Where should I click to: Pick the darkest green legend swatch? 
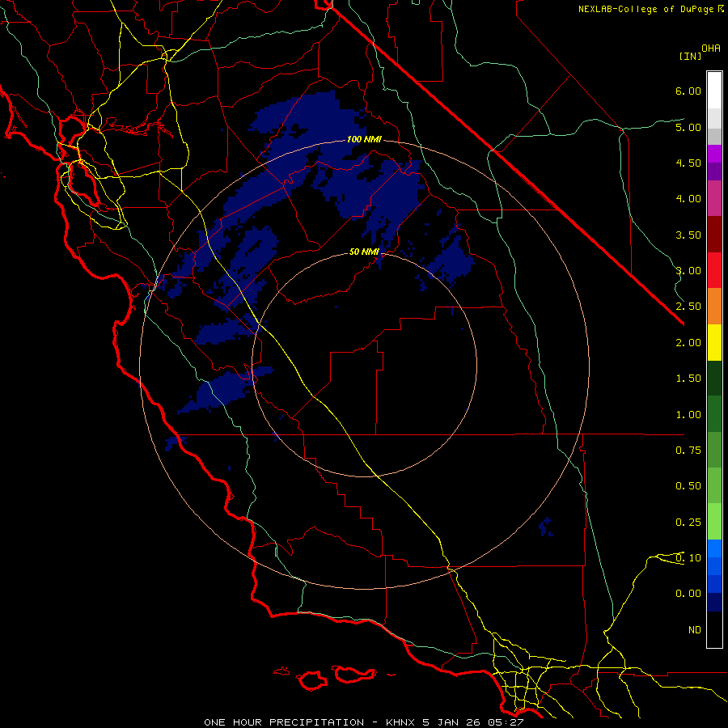pyautogui.click(x=714, y=379)
